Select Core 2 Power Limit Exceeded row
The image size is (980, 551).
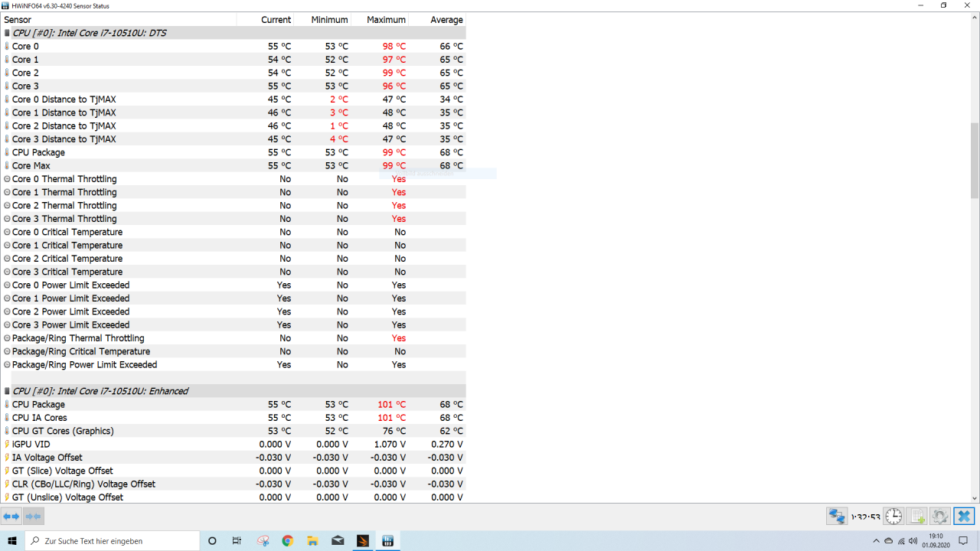[x=233, y=311]
